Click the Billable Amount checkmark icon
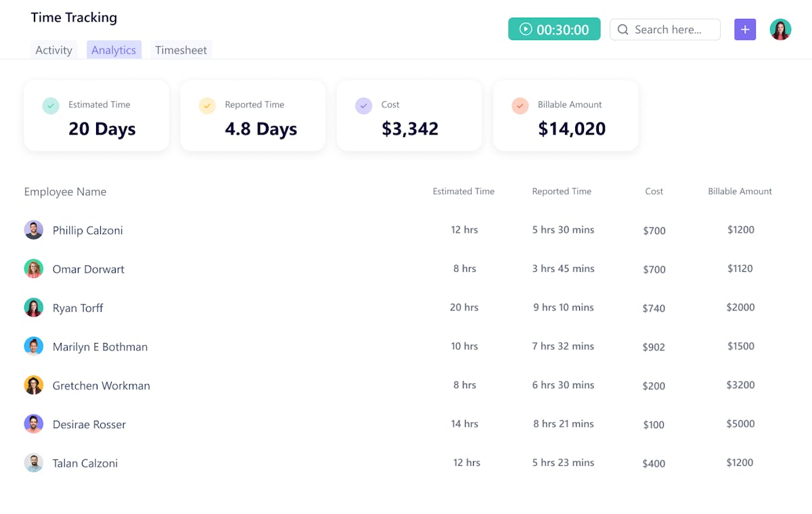The height and width of the screenshot is (514, 812). pyautogui.click(x=520, y=106)
